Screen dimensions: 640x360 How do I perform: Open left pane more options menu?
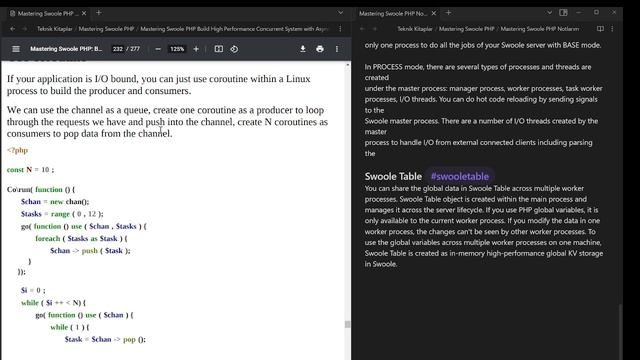(340, 29)
